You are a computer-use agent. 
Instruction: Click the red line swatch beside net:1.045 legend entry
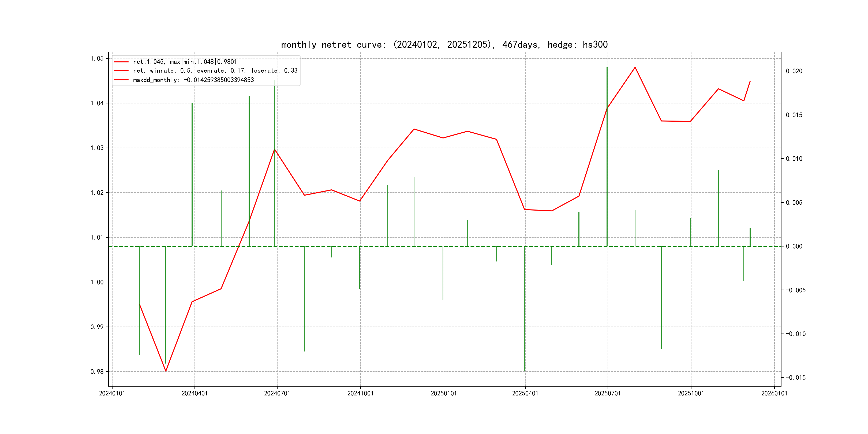121,62
